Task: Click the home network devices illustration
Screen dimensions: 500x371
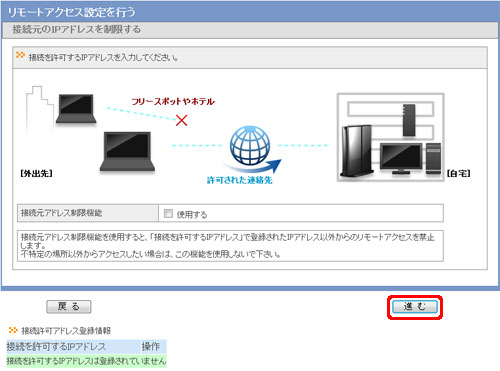Action: pyautogui.click(x=391, y=137)
